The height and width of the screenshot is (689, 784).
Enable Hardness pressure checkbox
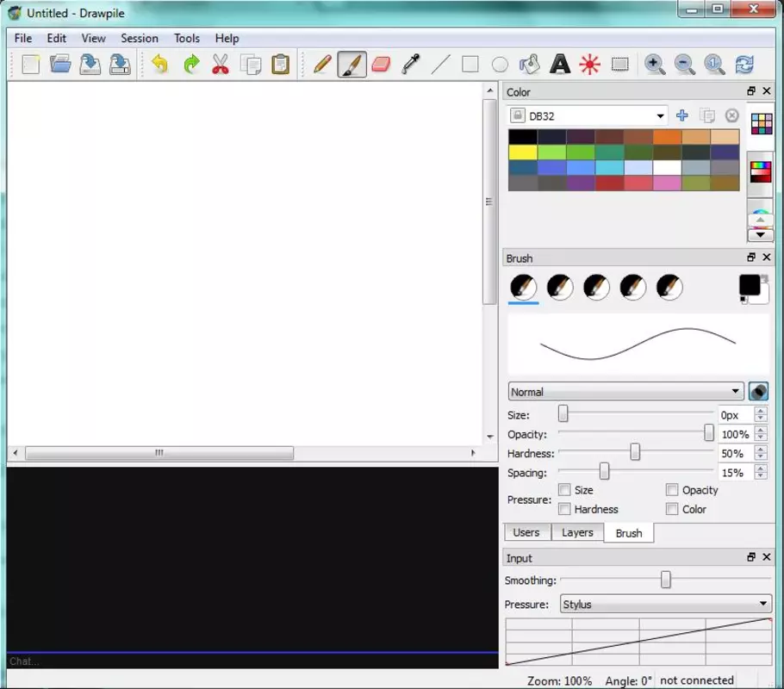pos(564,509)
